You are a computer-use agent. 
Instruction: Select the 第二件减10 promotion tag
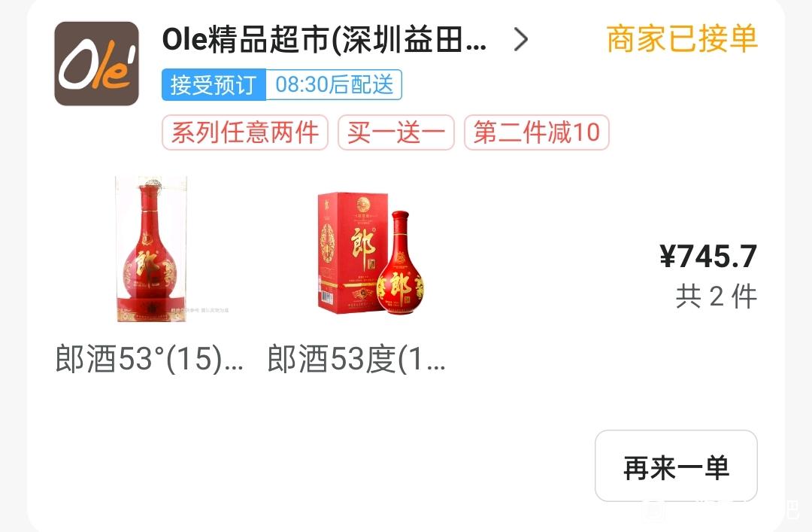tap(537, 132)
